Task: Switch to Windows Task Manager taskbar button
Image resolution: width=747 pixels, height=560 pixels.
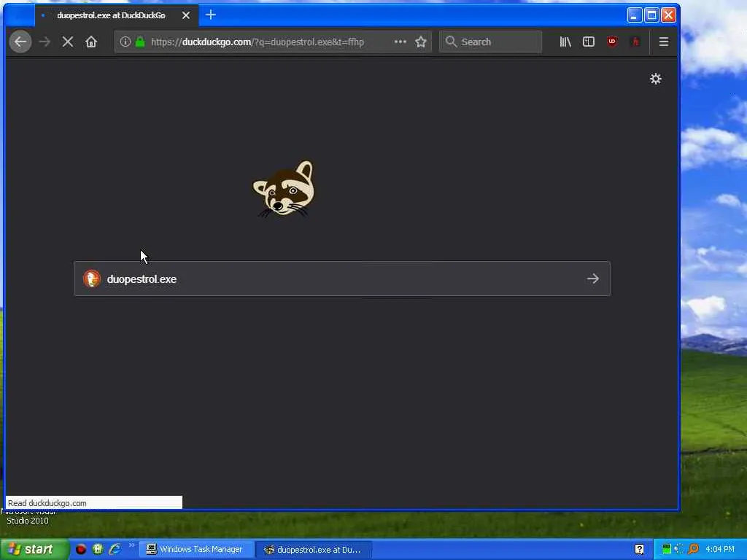Action: 196,549
